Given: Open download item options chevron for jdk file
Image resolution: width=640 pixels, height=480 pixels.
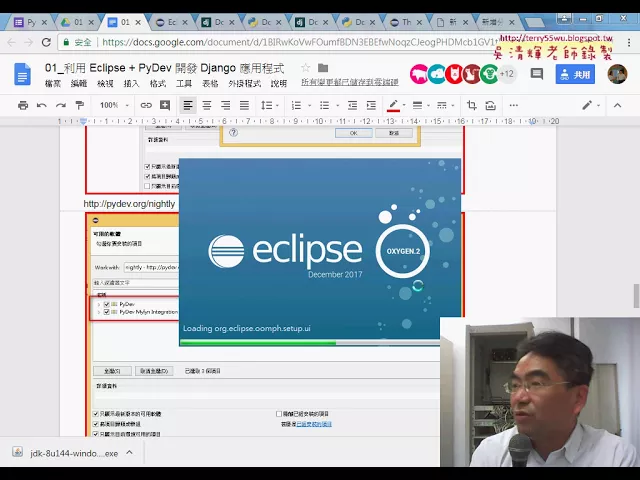Looking at the screenshot, I should 129,452.
